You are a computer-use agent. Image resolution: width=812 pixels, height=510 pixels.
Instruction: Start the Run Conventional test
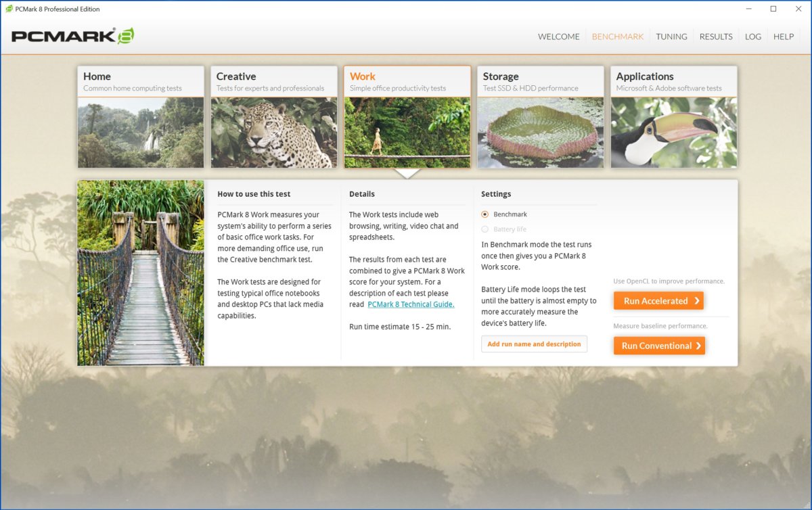(659, 346)
